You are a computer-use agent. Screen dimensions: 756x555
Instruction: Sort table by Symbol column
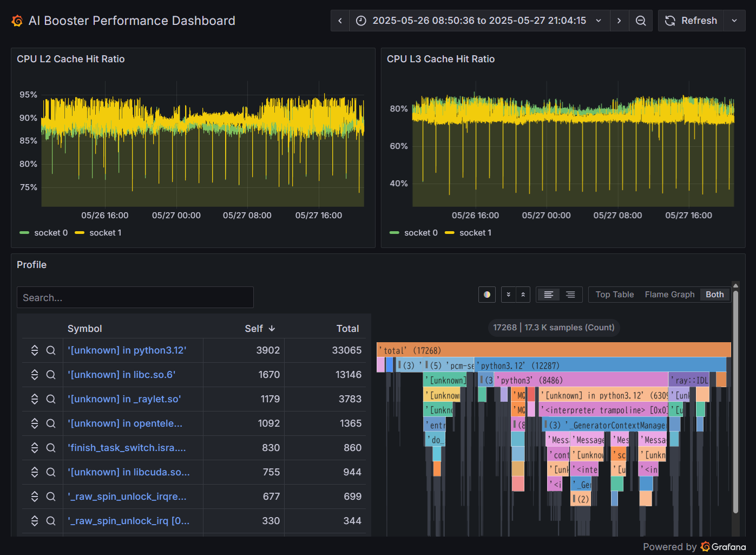pyautogui.click(x=84, y=329)
